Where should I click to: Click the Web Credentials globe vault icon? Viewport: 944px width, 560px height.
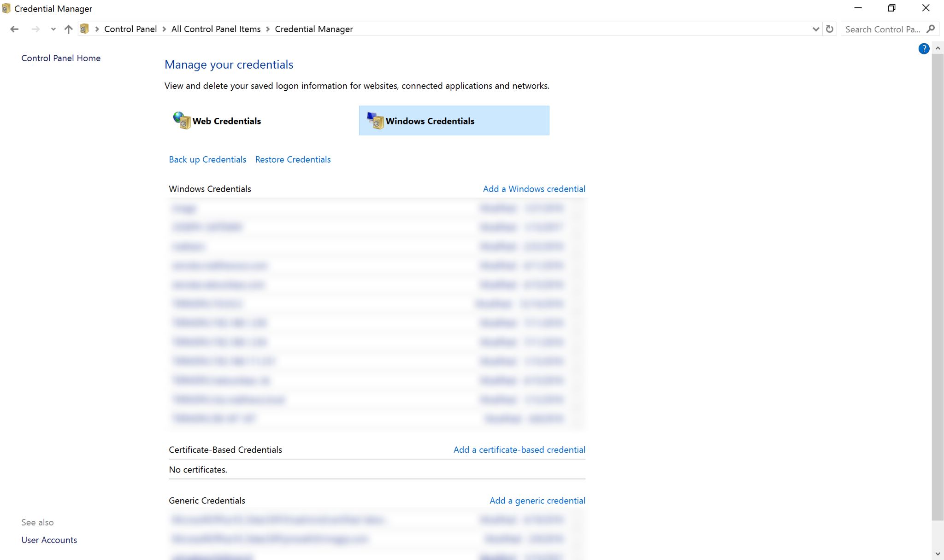click(x=182, y=121)
